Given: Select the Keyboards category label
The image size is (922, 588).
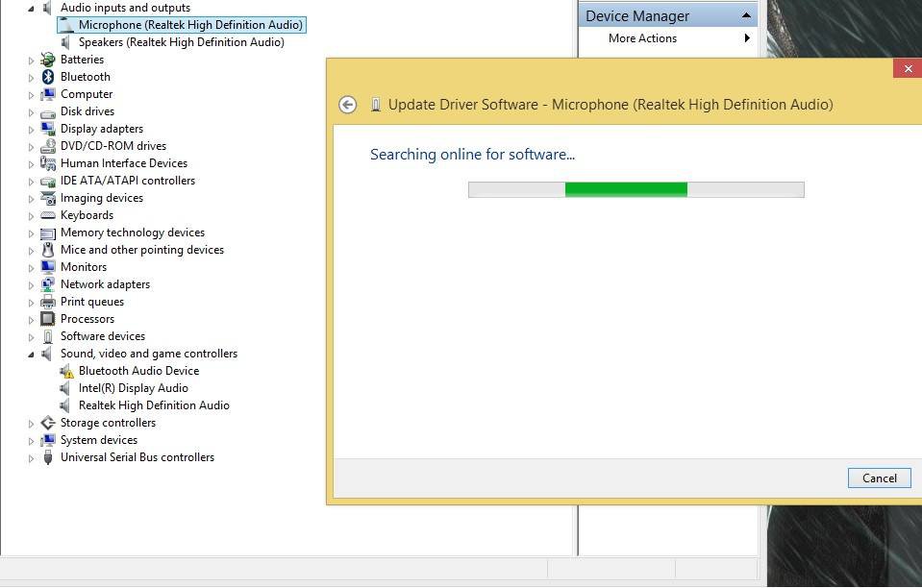Looking at the screenshot, I should tap(87, 215).
